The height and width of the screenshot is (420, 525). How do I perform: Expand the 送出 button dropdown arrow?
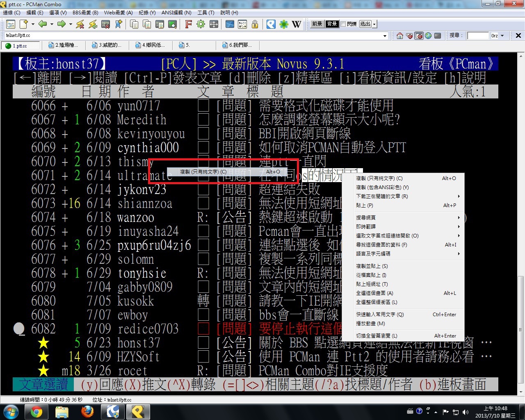tap(374, 24)
